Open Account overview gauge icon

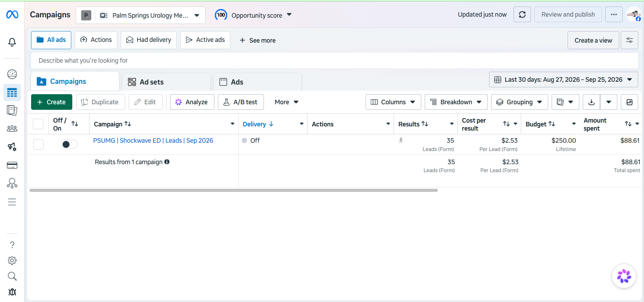(x=12, y=74)
